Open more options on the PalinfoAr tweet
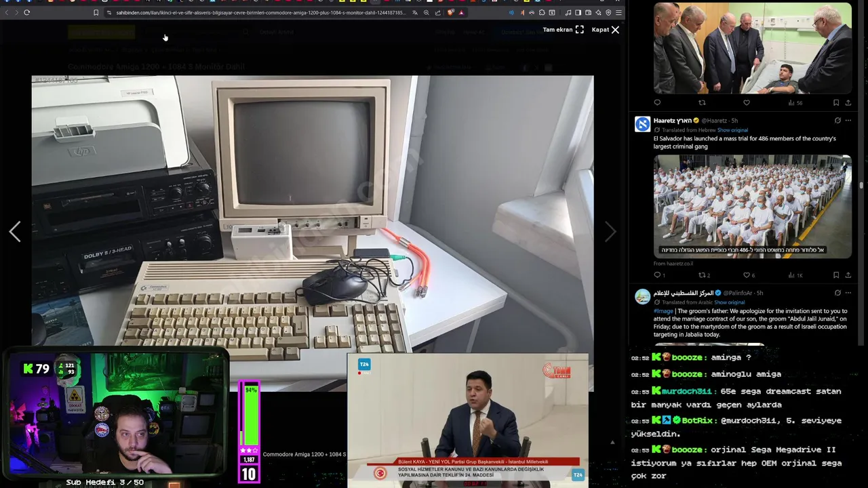The image size is (868, 488). pos(848,293)
